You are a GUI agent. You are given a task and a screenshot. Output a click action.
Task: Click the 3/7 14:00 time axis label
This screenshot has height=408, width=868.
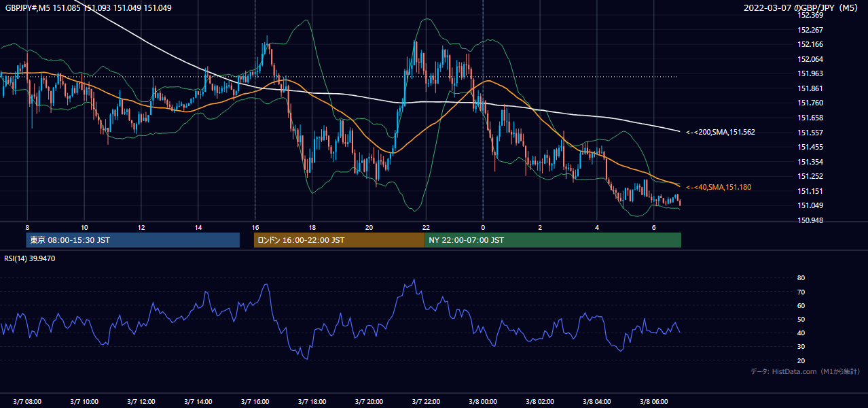coord(198,401)
